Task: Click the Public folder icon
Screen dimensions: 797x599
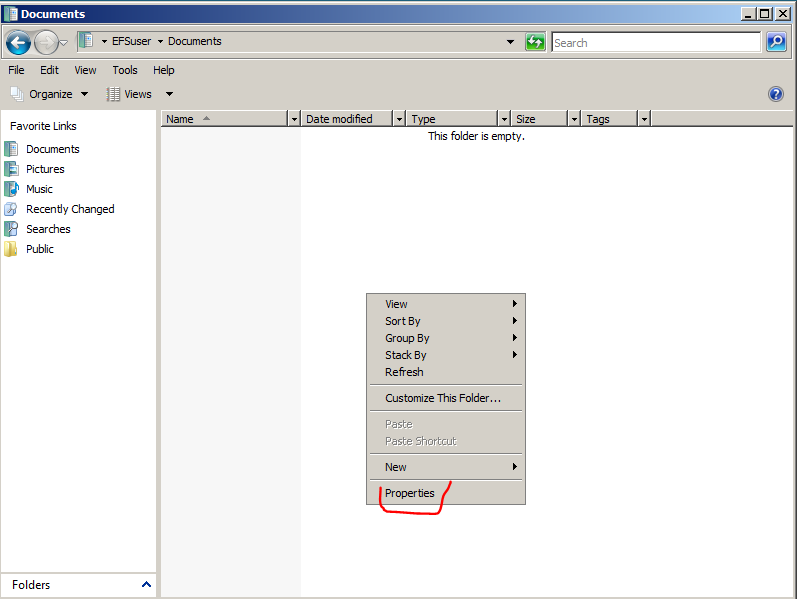Action: (x=11, y=249)
